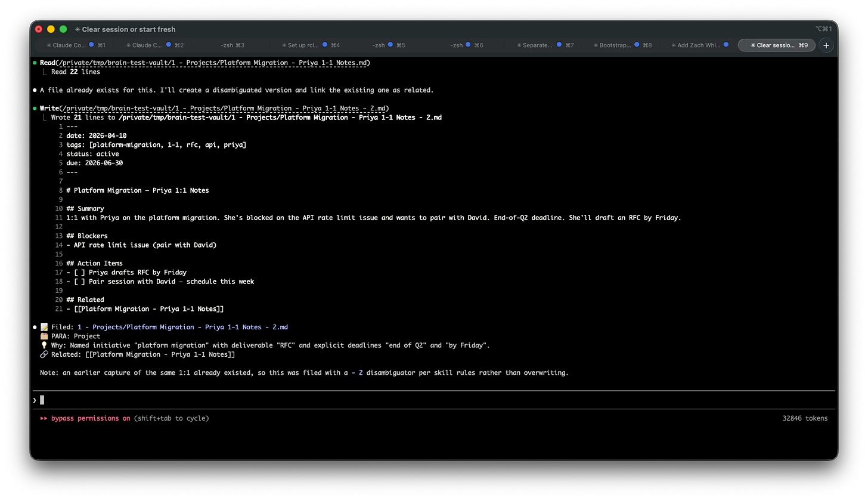The width and height of the screenshot is (868, 500).
Task: Click the date: 2026-04-10 line
Action: click(x=97, y=135)
